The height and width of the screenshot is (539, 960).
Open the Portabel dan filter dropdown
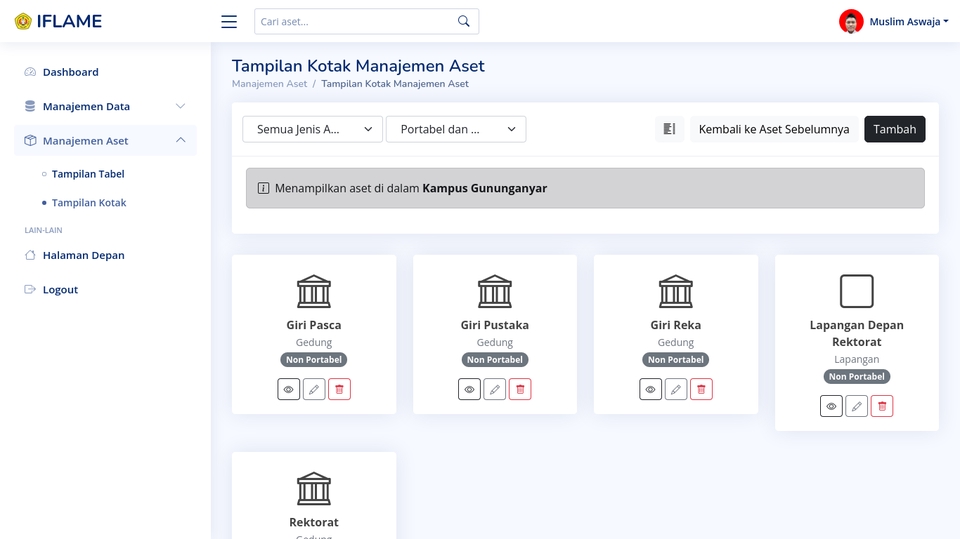coord(456,129)
